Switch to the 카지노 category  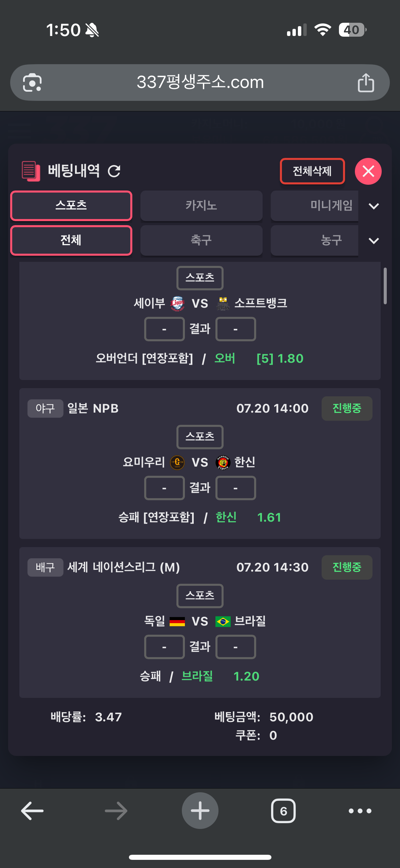coord(201,206)
